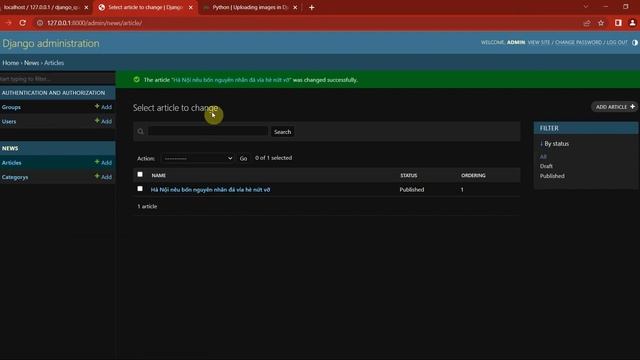The width and height of the screenshot is (640, 360).
Task: Filter status by Draft
Action: (546, 166)
